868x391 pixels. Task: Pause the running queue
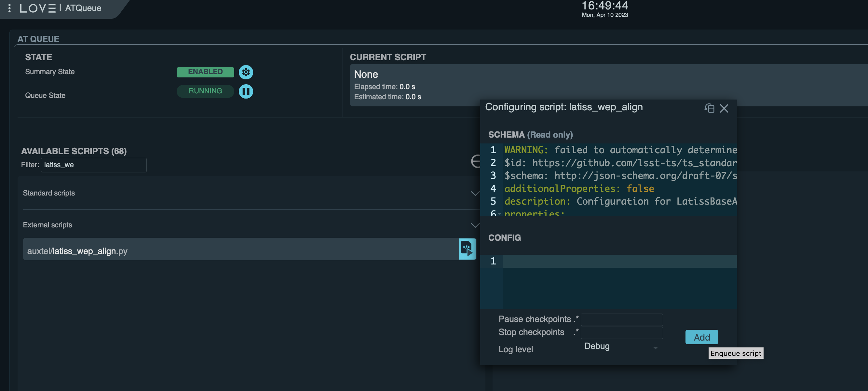click(246, 91)
